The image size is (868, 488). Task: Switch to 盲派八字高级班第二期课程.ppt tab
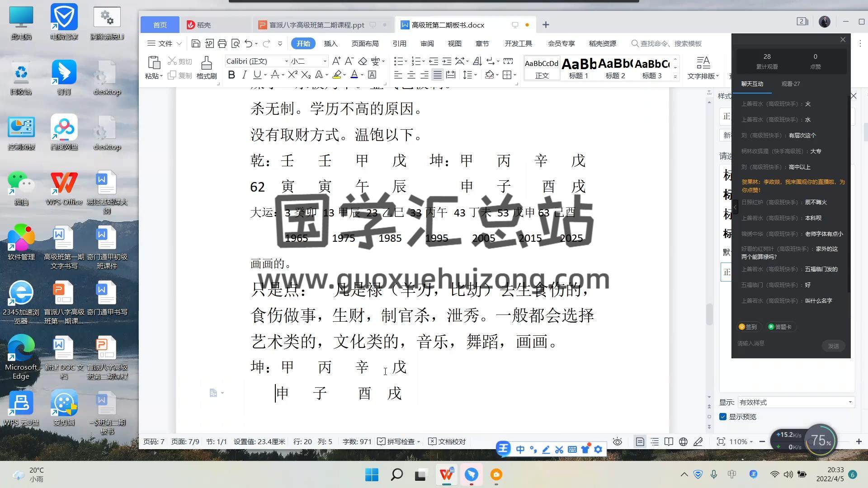pos(316,25)
